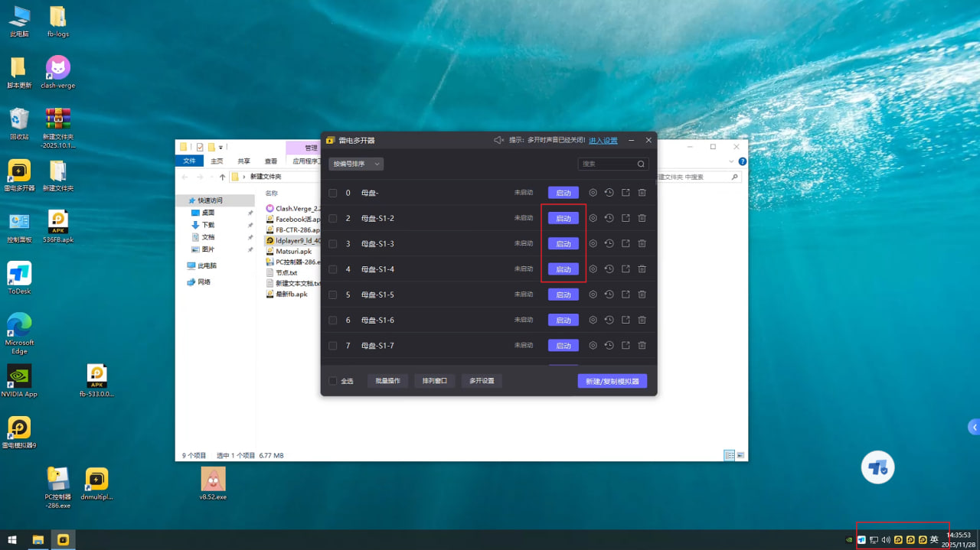Open settings gear for 母盘-S1-2
This screenshot has width=980, height=550.
click(593, 218)
